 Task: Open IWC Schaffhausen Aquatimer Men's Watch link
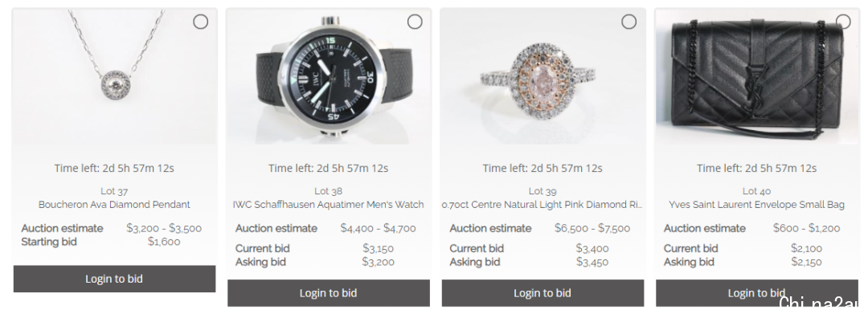(x=329, y=205)
